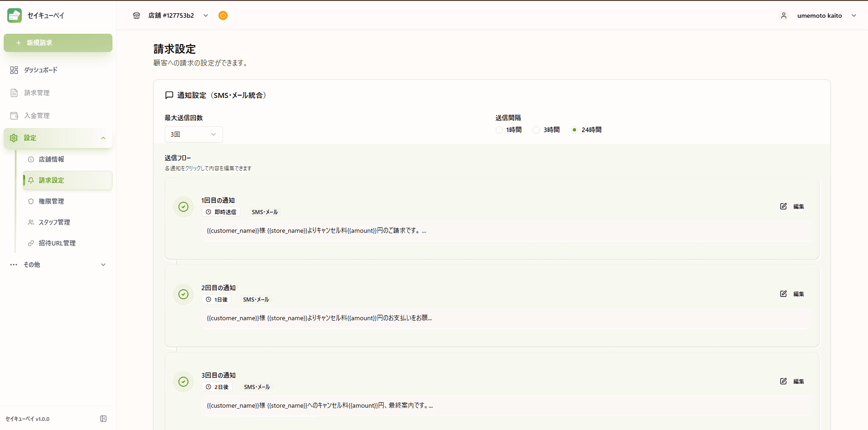868x430 pixels.
Task: Click the セイキューペイ logo icon
Action: tap(15, 15)
